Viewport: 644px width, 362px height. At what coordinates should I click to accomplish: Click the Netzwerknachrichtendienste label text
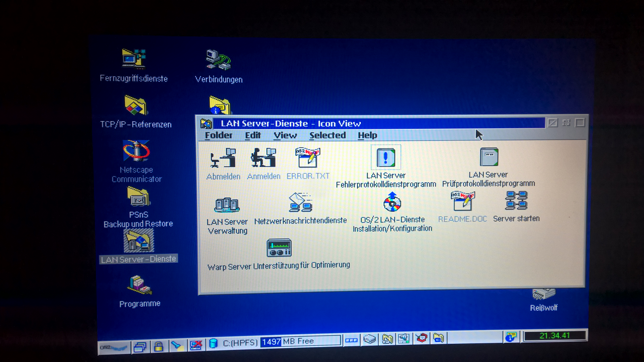pos(300,221)
